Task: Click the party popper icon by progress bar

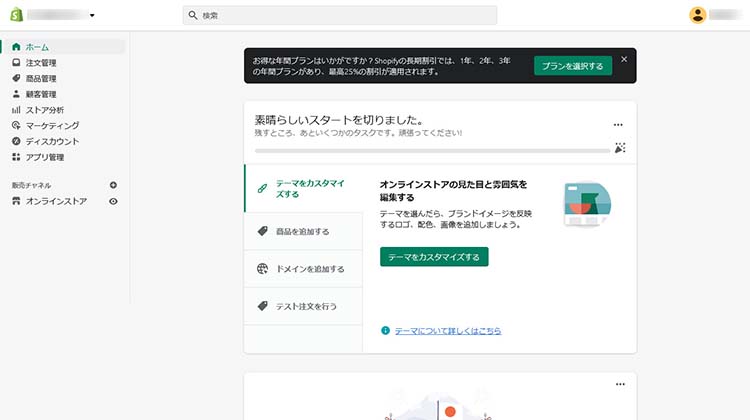Action: 620,148
